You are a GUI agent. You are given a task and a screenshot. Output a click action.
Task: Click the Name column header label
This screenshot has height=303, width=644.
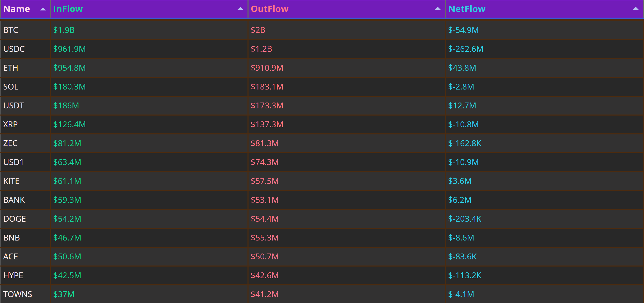point(17,9)
